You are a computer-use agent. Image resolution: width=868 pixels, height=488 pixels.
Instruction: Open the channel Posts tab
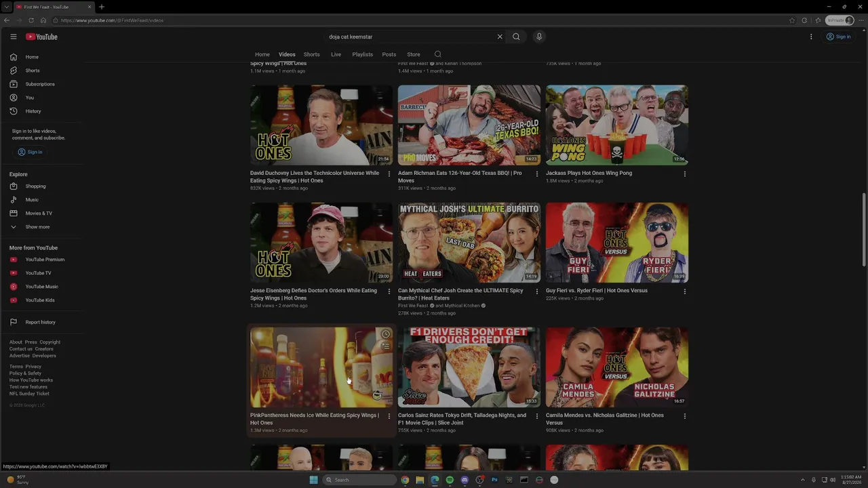389,54
